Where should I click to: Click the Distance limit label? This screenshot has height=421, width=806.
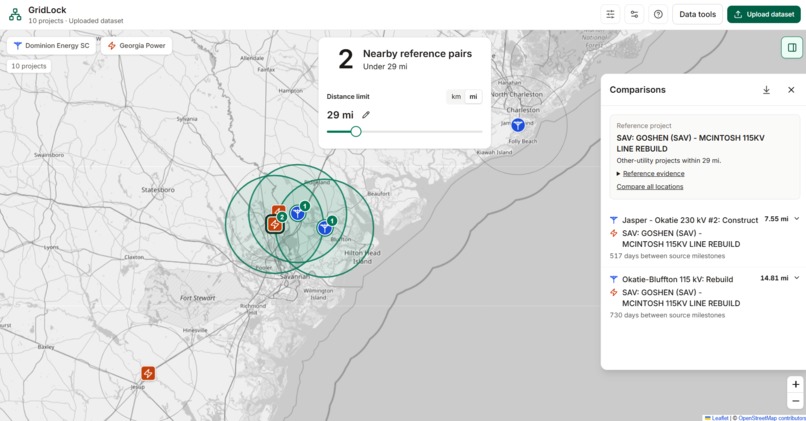click(x=348, y=97)
